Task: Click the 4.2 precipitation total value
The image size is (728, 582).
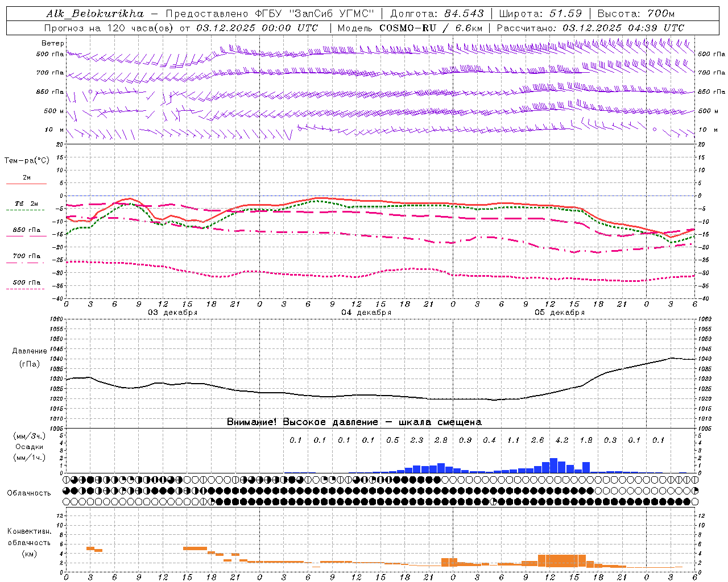Action: 562,440
